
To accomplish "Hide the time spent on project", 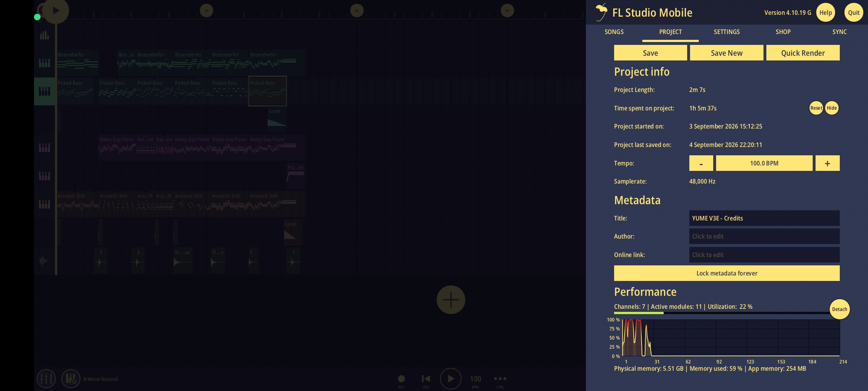I will tap(831, 108).
